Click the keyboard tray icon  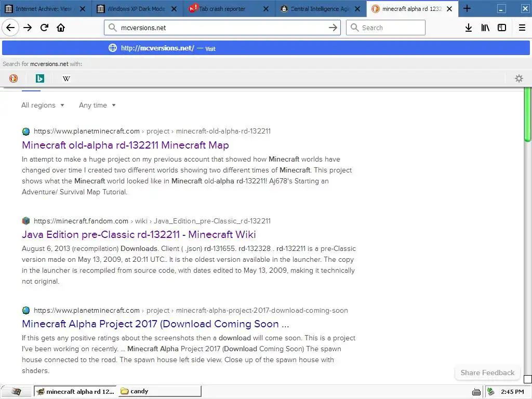(x=476, y=392)
